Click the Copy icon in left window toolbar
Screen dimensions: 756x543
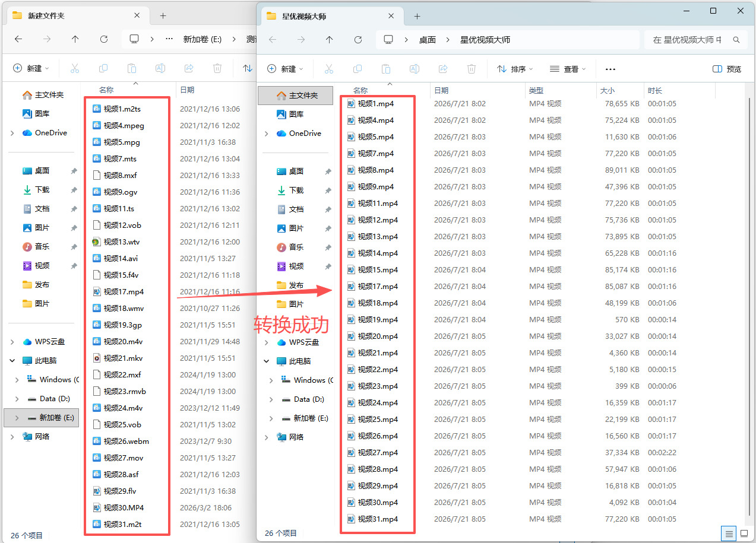point(103,68)
